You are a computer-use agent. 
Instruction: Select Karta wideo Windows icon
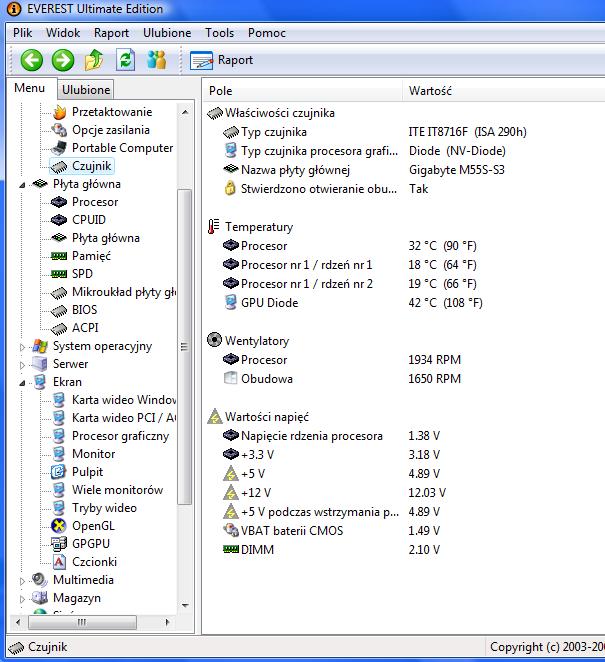coord(59,400)
